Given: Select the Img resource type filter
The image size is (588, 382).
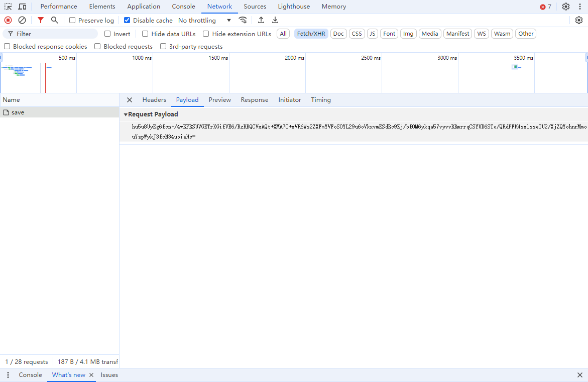Looking at the screenshot, I should point(408,34).
